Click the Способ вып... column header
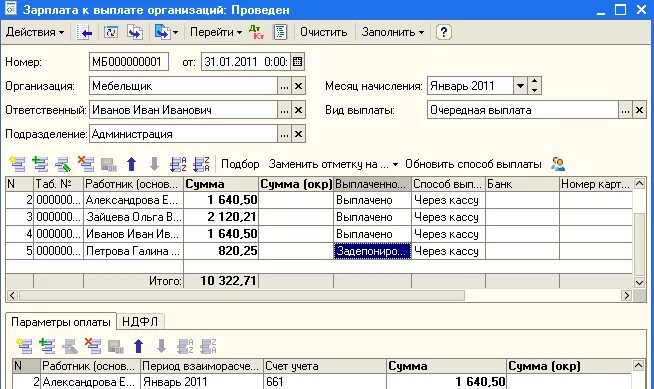The height and width of the screenshot is (389, 654). pos(448,184)
